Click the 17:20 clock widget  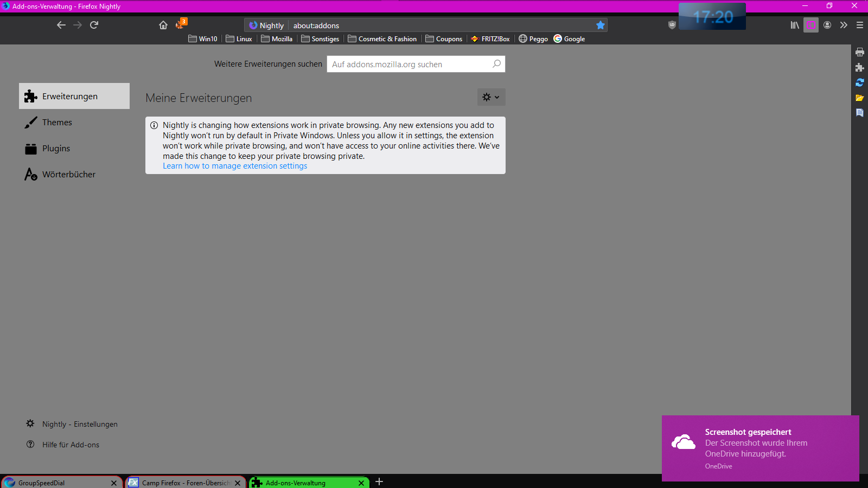(x=712, y=16)
